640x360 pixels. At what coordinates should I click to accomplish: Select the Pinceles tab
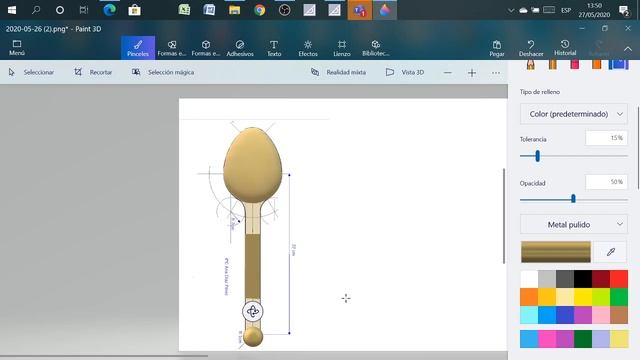tap(138, 48)
